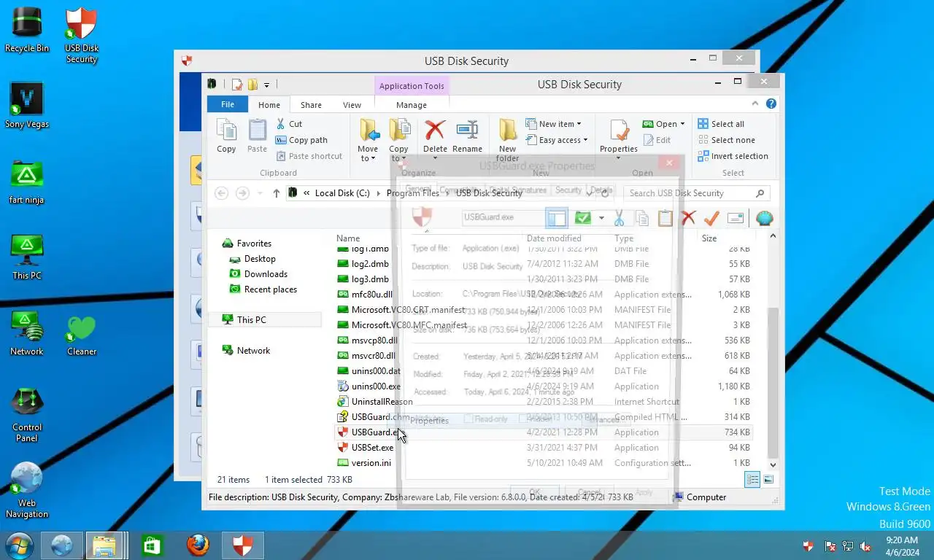Open the dropdown arrow beside the green checkbox icon

[601, 218]
